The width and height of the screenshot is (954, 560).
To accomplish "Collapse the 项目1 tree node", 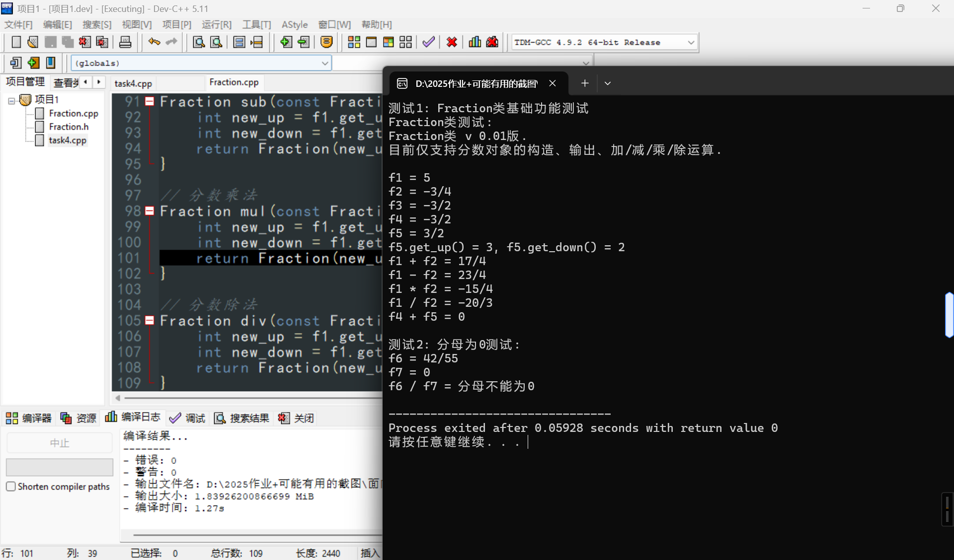I will pyautogui.click(x=11, y=101).
